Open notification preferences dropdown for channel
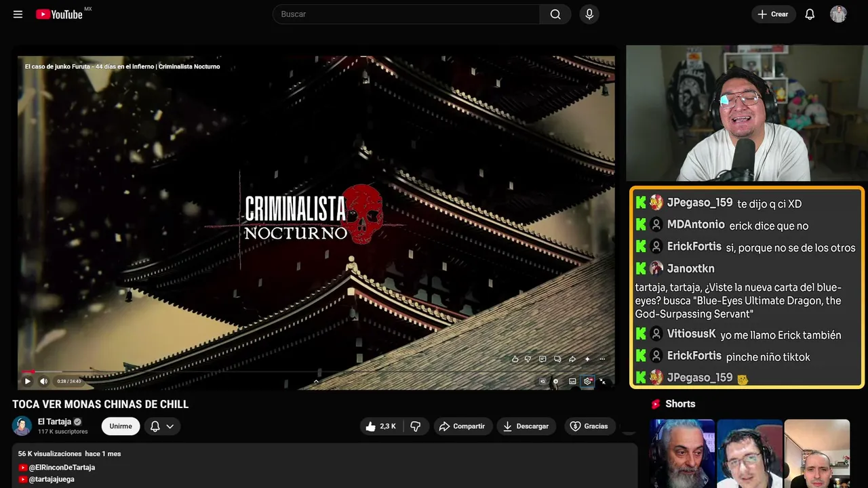The image size is (868, 488). click(x=162, y=426)
